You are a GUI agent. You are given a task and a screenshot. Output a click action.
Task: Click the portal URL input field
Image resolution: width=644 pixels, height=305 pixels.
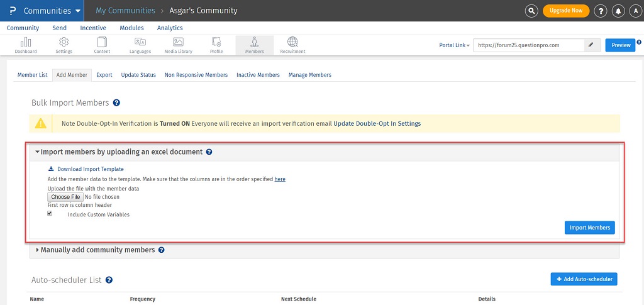[x=528, y=45]
